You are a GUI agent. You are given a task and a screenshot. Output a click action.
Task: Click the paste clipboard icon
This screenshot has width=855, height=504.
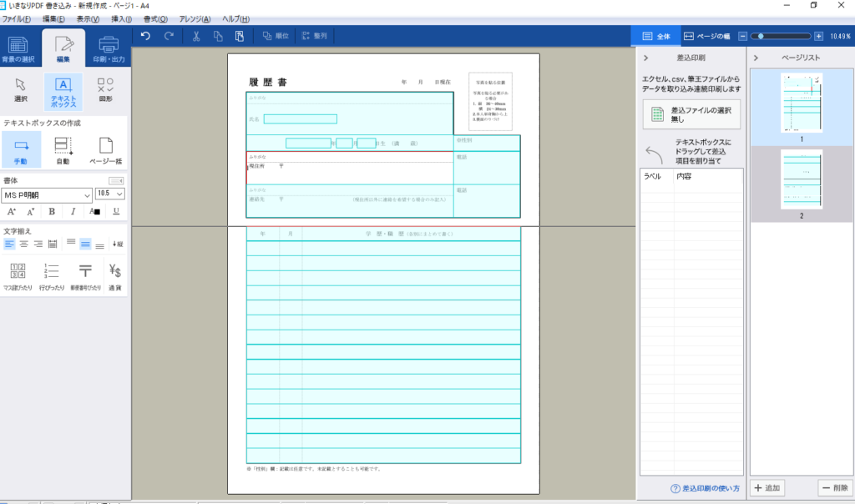point(239,36)
